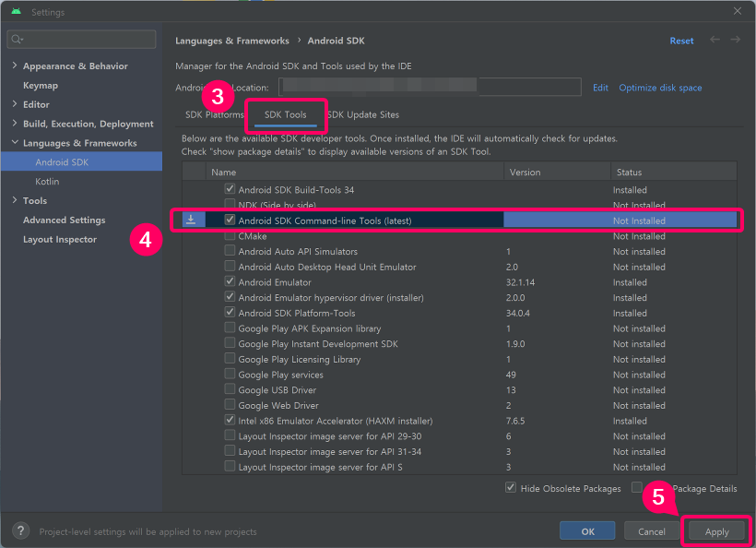Viewport: 756px width, 548px height.
Task: Check Layout Inspector image server API 31-34
Action: point(230,451)
